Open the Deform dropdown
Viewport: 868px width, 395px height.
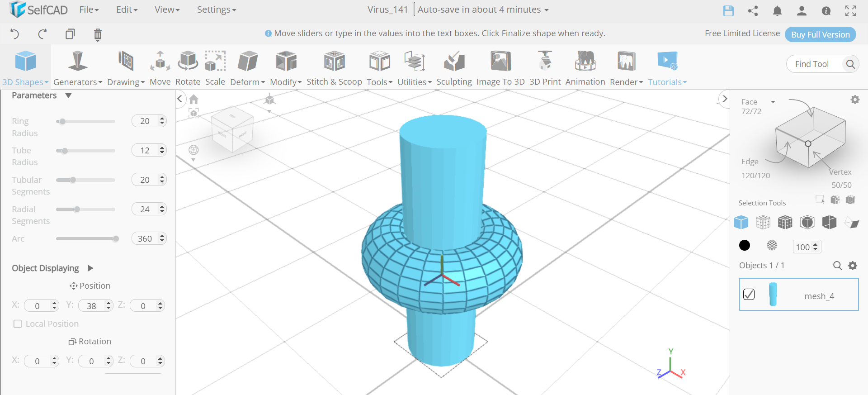247,68
